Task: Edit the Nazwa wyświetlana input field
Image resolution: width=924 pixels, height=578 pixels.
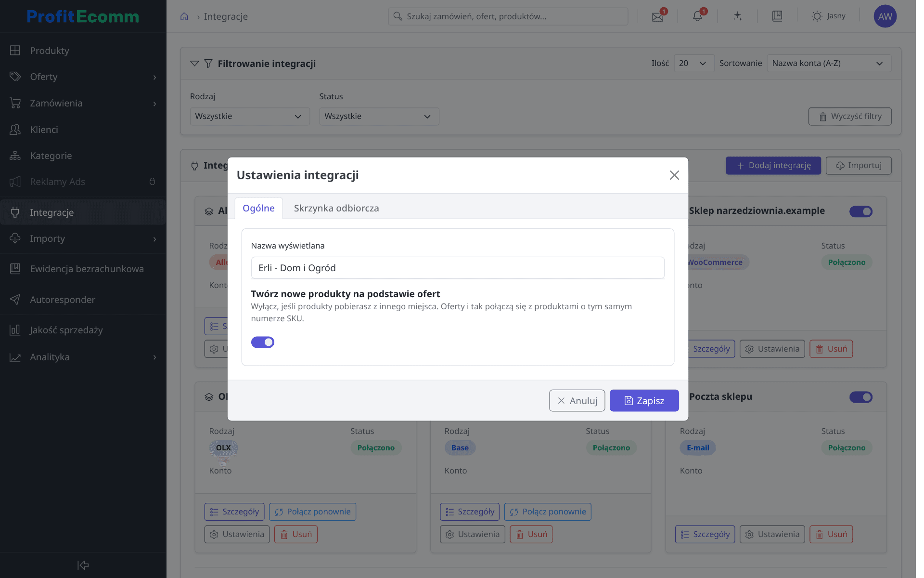Action: 458,268
